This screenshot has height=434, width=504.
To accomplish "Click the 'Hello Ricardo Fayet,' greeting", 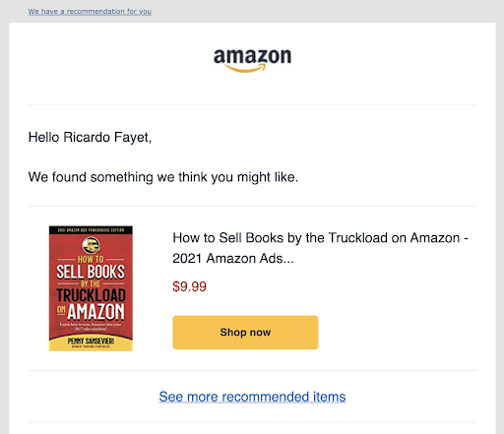I will (x=90, y=138).
